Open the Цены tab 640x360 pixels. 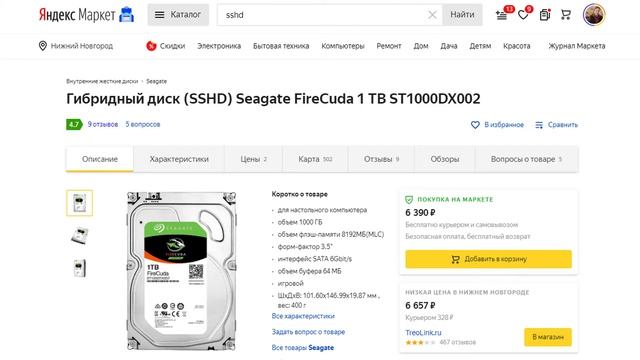pyautogui.click(x=253, y=159)
